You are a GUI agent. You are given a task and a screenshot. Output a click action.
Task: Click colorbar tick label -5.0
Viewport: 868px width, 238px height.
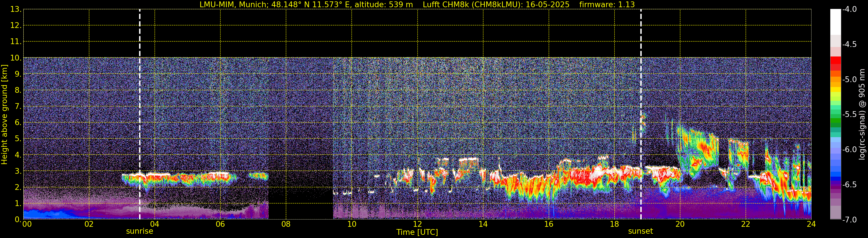click(849, 80)
